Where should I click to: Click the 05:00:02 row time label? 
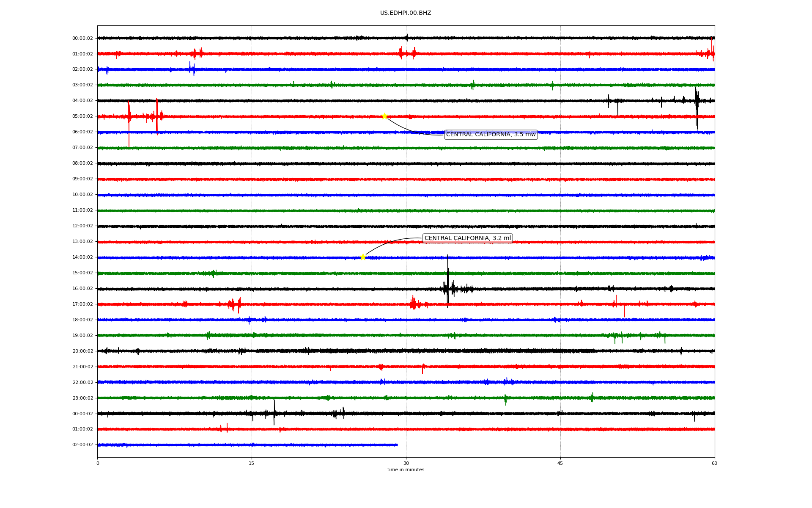click(82, 116)
